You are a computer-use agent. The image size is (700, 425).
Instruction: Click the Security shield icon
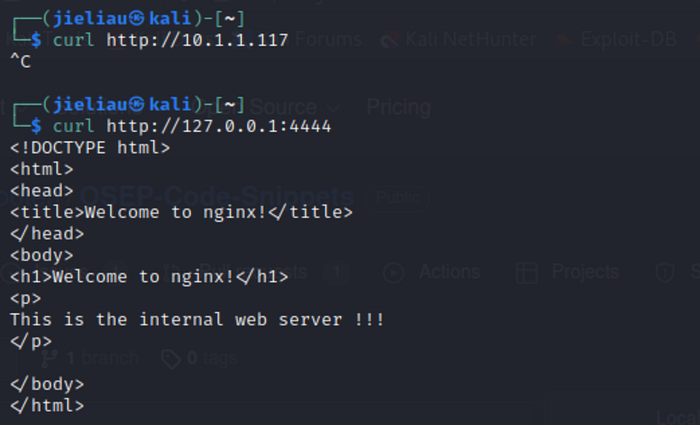click(x=665, y=272)
